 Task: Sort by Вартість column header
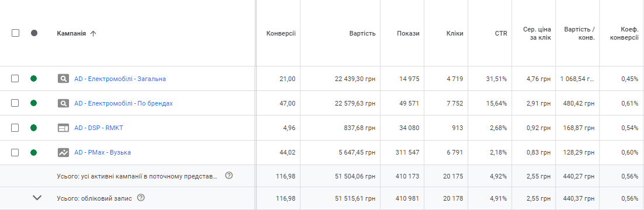coord(363,34)
